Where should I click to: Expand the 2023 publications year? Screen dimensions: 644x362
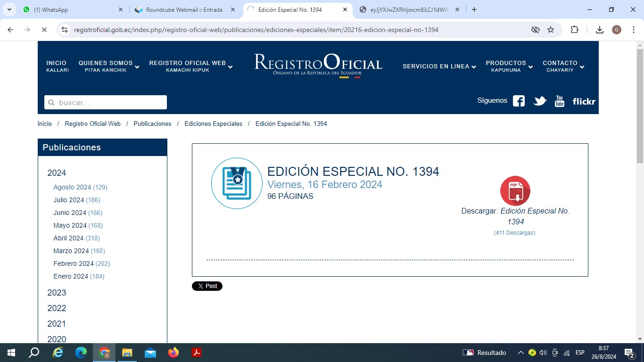(57, 293)
